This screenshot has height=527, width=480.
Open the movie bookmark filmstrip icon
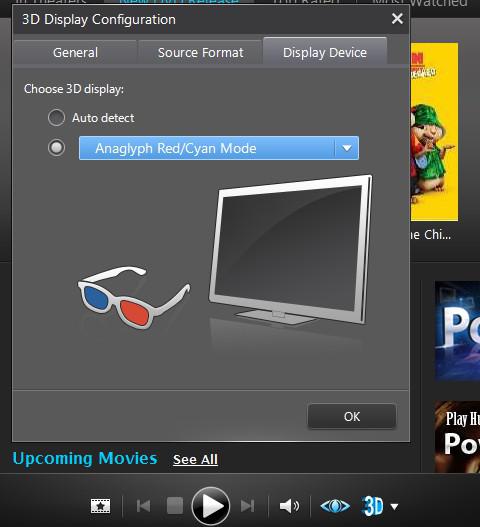point(100,506)
